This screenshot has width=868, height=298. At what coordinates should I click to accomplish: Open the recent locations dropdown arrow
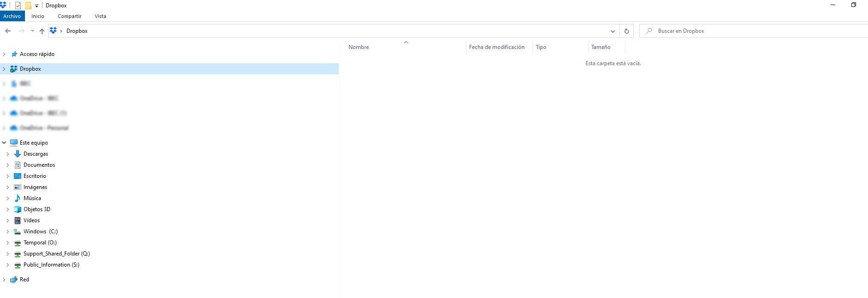pos(32,31)
